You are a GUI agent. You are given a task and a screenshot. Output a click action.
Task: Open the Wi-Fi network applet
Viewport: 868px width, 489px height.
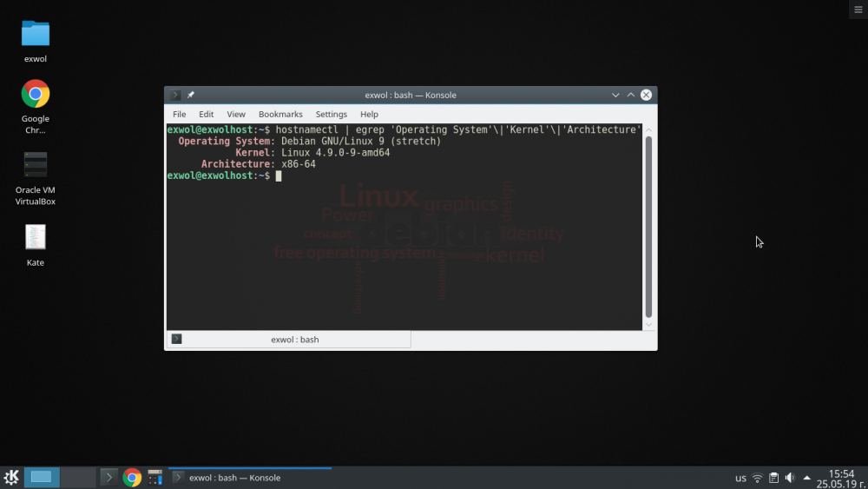pos(757,478)
